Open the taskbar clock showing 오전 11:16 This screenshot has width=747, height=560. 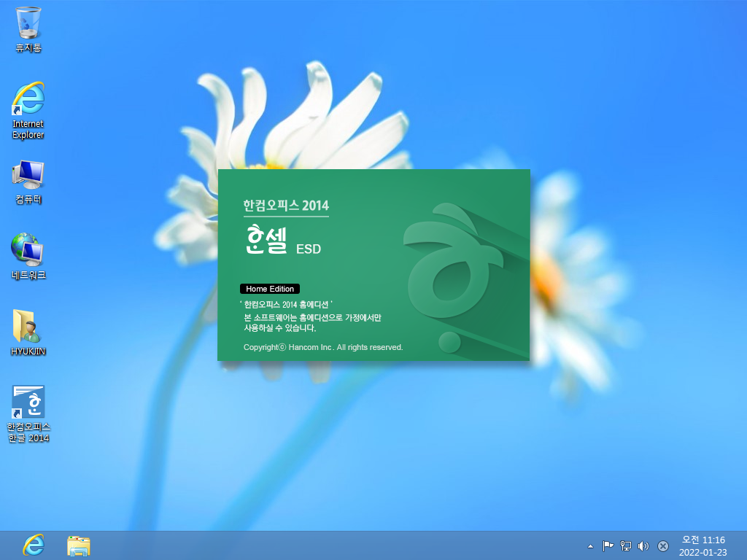[703, 545]
